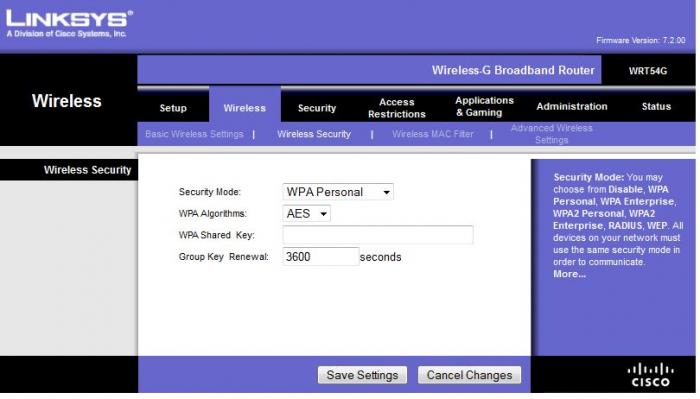700x399 pixels.
Task: Click the Wireless Security section heading
Action: point(88,170)
